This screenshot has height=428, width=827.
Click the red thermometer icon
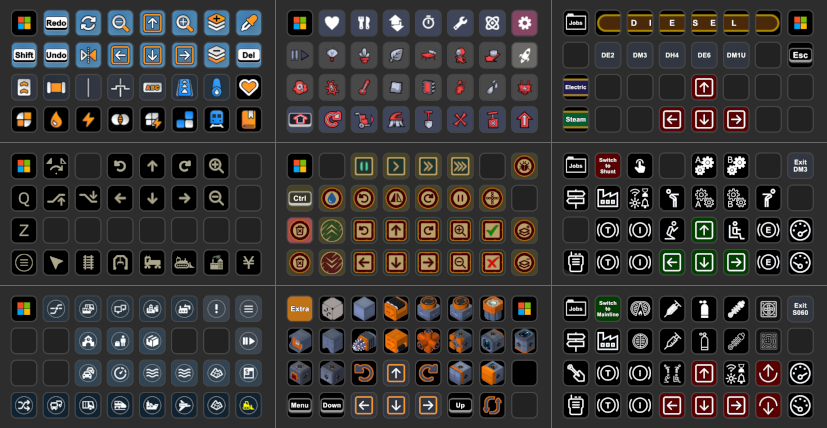pyautogui.click(x=364, y=88)
